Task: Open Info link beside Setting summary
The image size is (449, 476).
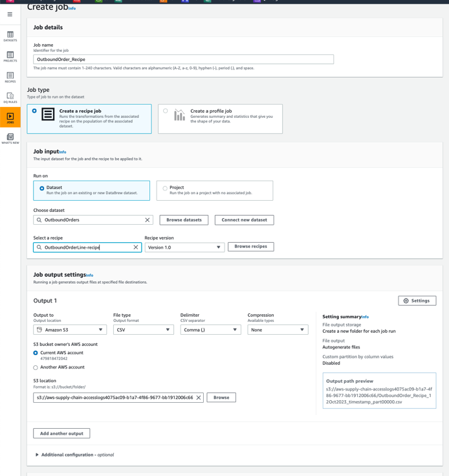Action: tap(365, 317)
